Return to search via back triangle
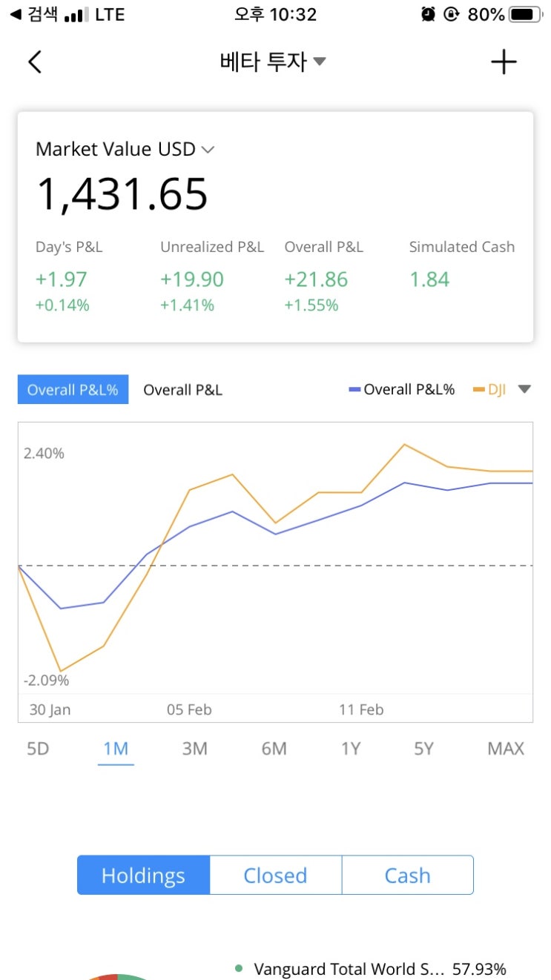Viewport: 551px width, 980px height. click(x=15, y=14)
